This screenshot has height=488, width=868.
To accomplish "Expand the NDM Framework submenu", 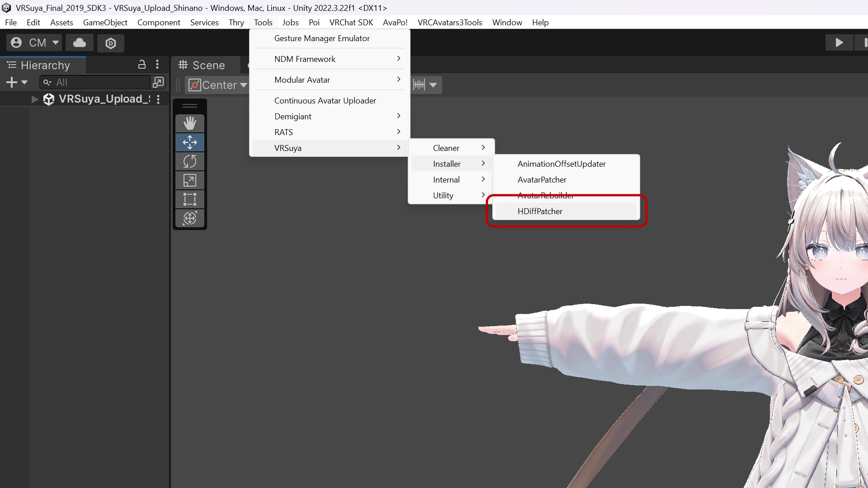I will point(330,59).
